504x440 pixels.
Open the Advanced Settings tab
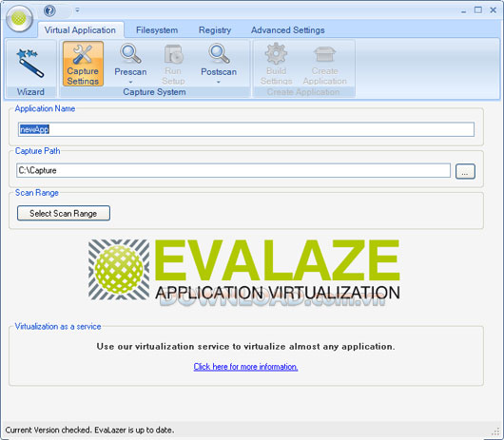(x=288, y=30)
